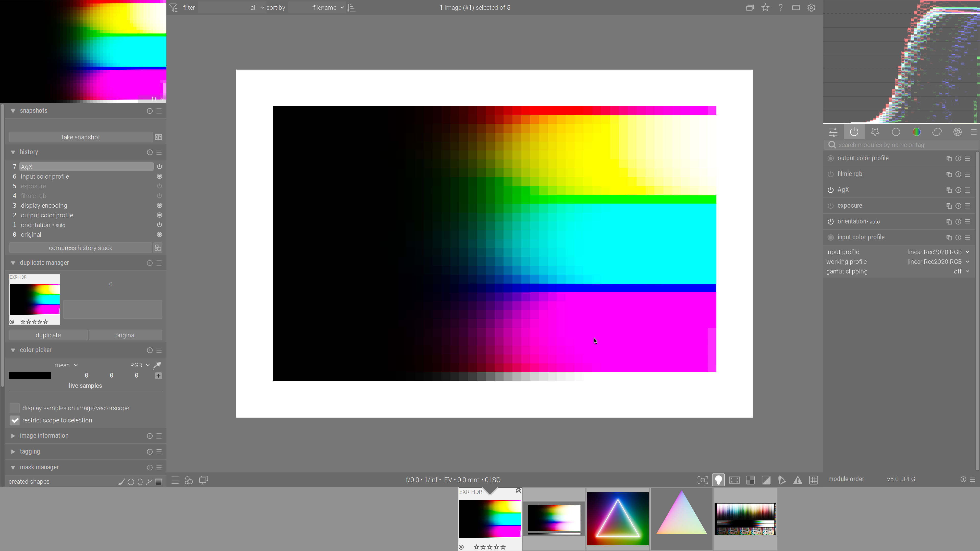Uncheck restrict scope to selection
The image size is (980, 551).
point(15,420)
